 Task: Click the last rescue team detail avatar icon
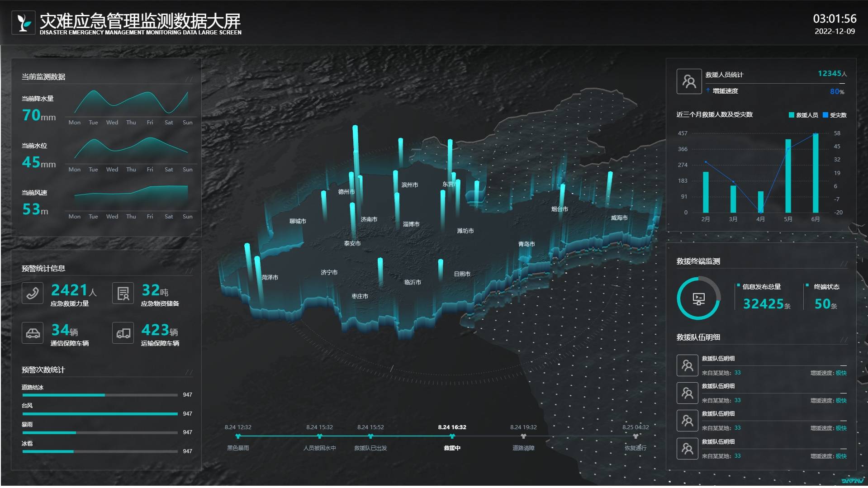tap(687, 449)
